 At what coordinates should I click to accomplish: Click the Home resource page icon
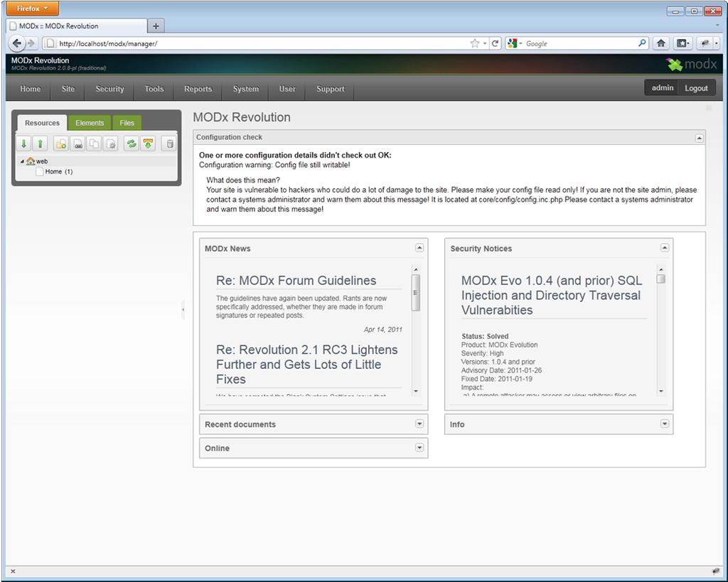(x=40, y=171)
